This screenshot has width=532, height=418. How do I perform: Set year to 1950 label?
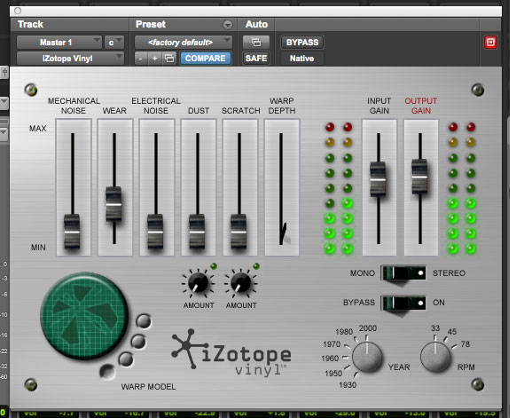[333, 373]
